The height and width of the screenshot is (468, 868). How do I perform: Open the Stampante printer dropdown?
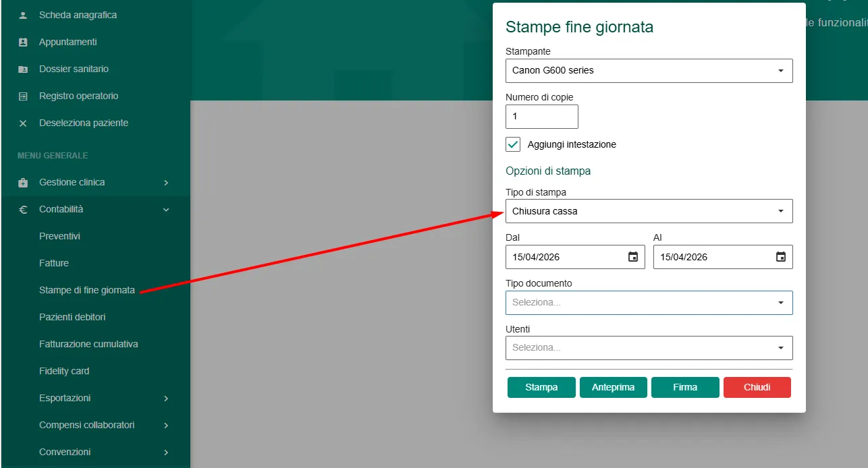point(649,70)
